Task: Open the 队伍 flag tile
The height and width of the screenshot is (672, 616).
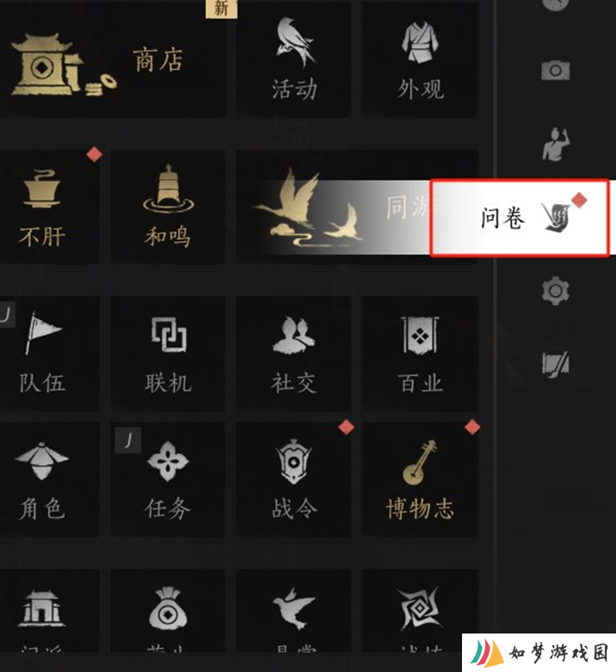Action: pyautogui.click(x=49, y=353)
